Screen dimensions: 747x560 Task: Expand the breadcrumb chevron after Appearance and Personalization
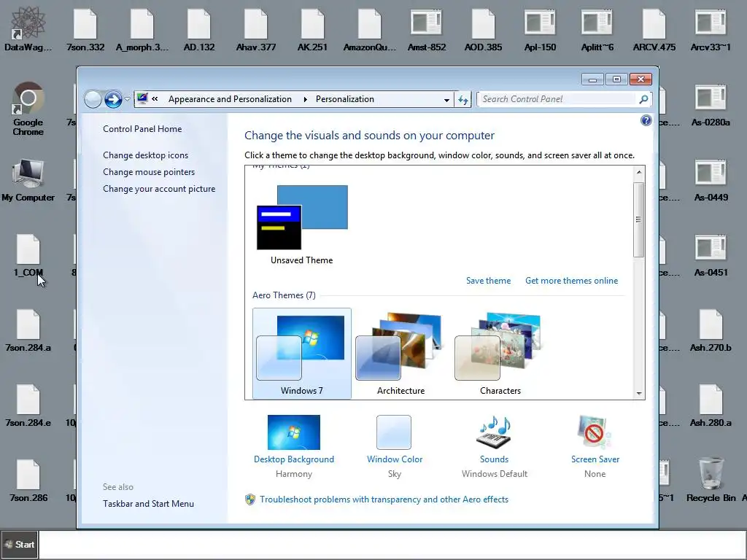pos(305,99)
